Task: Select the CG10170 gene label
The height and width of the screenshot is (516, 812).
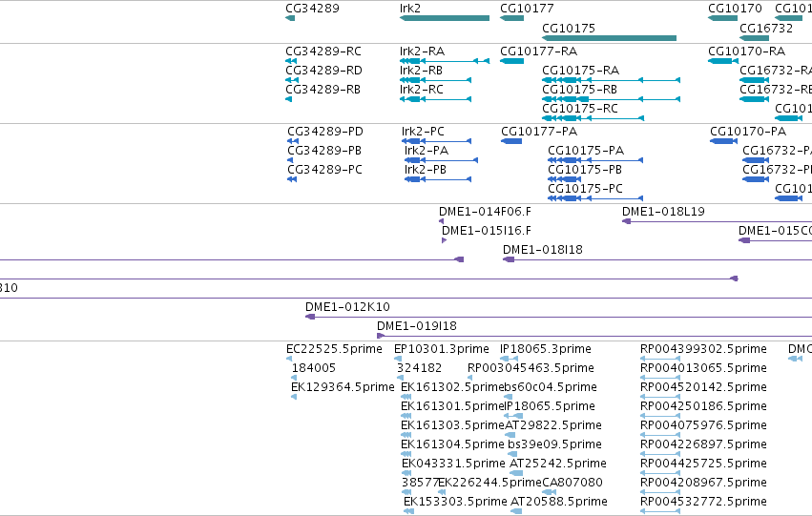Action: [735, 9]
